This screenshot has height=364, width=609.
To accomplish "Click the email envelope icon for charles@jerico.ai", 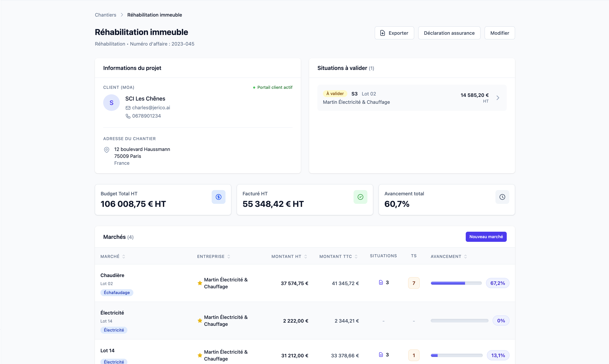I will pos(128,108).
